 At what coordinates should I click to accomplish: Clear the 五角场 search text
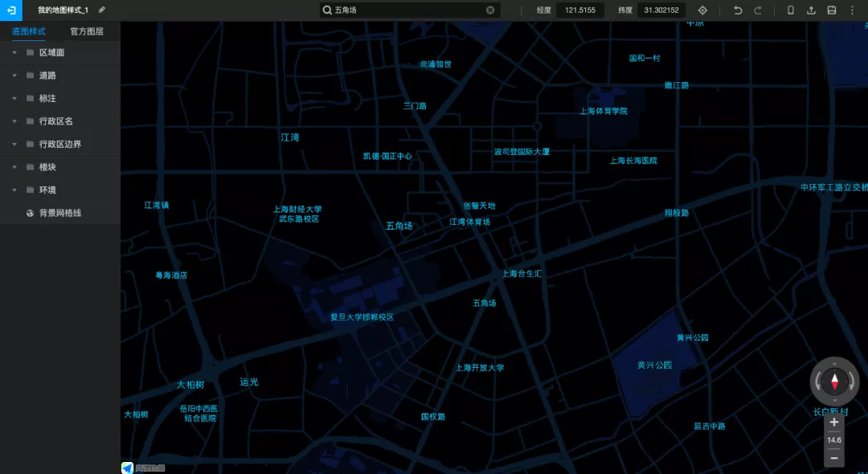click(x=490, y=10)
